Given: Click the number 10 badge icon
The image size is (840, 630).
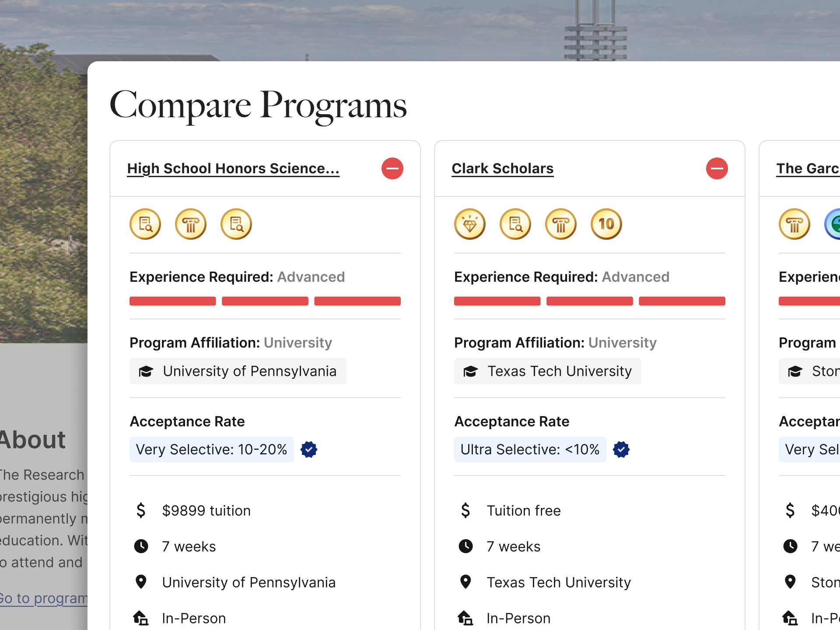Looking at the screenshot, I should click(x=606, y=224).
